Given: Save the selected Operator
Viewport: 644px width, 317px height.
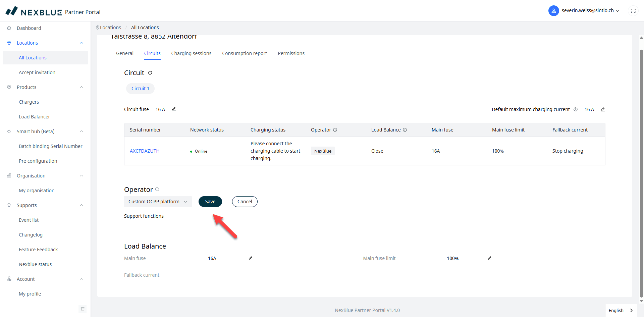Looking at the screenshot, I should pos(210,201).
